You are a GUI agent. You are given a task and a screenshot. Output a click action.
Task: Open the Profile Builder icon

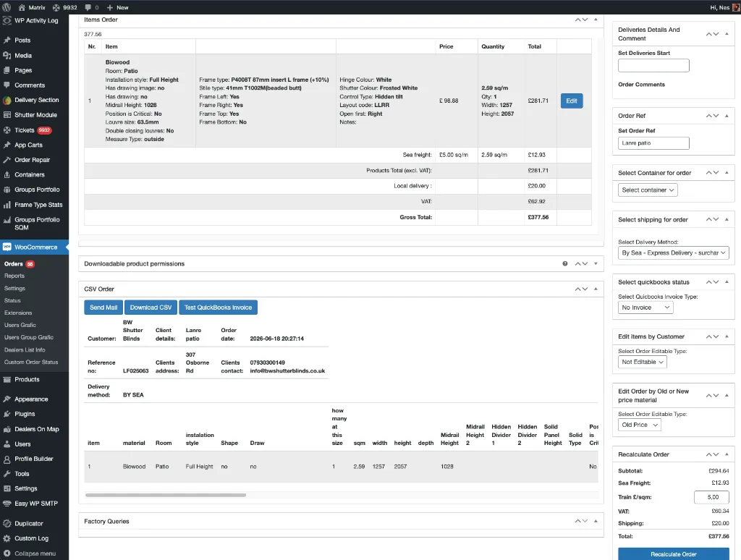coord(7,459)
